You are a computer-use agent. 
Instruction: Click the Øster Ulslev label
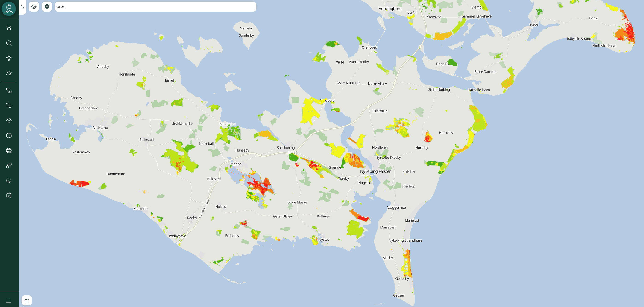click(283, 216)
